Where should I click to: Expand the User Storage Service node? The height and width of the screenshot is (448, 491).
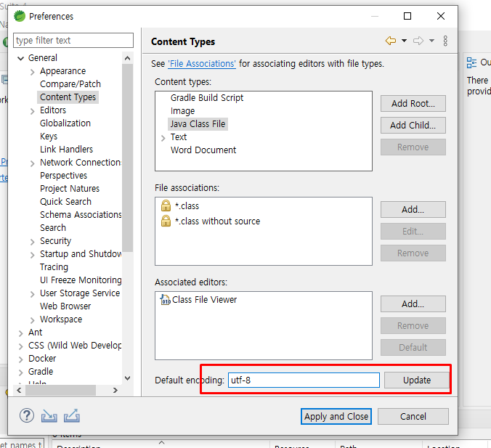pyautogui.click(x=32, y=294)
